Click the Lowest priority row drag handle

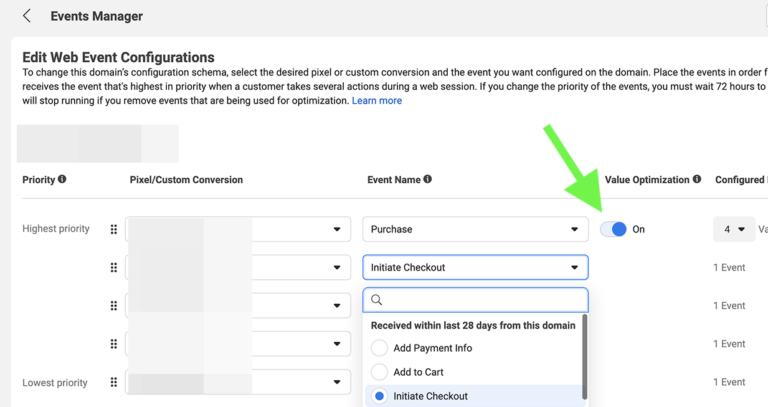(x=113, y=382)
